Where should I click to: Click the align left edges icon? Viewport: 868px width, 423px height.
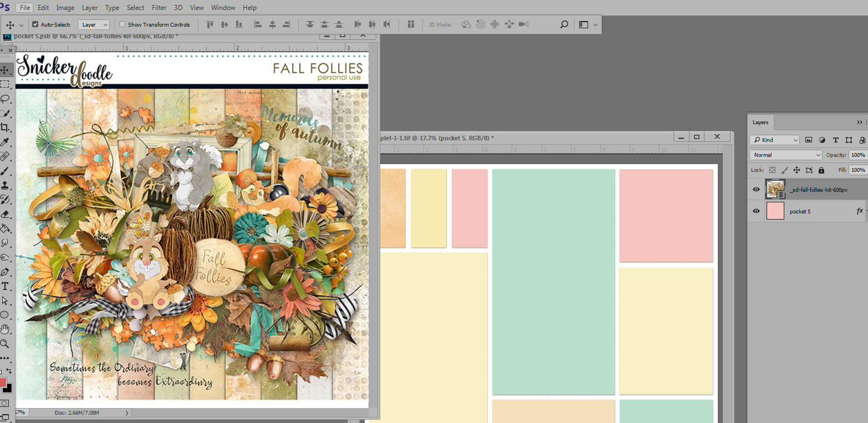point(258,24)
